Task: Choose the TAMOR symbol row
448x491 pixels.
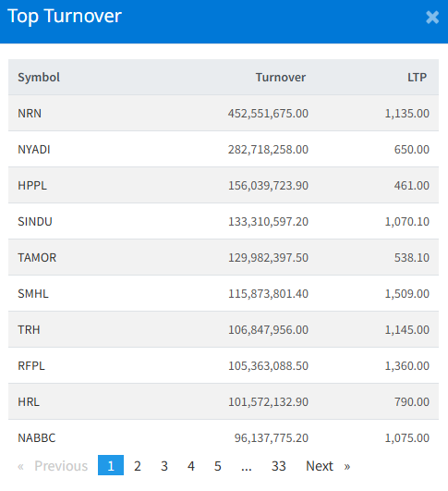Action: 224,257
